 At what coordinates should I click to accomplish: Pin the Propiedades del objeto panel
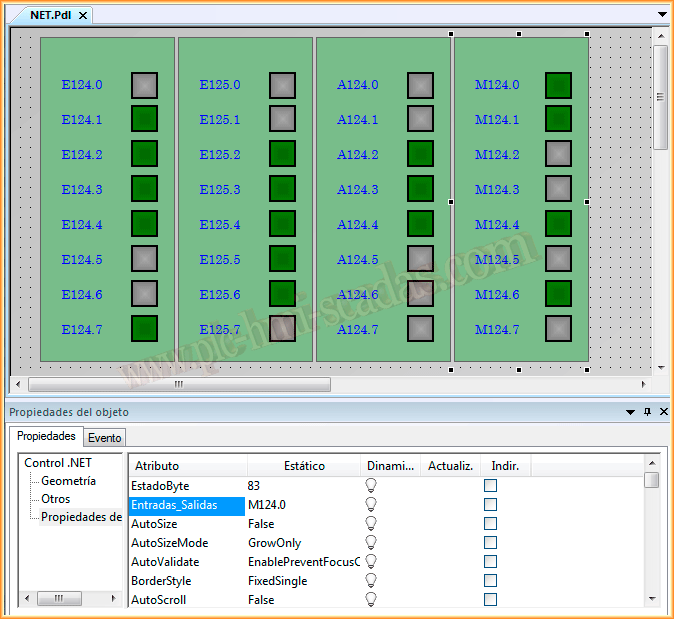647,412
